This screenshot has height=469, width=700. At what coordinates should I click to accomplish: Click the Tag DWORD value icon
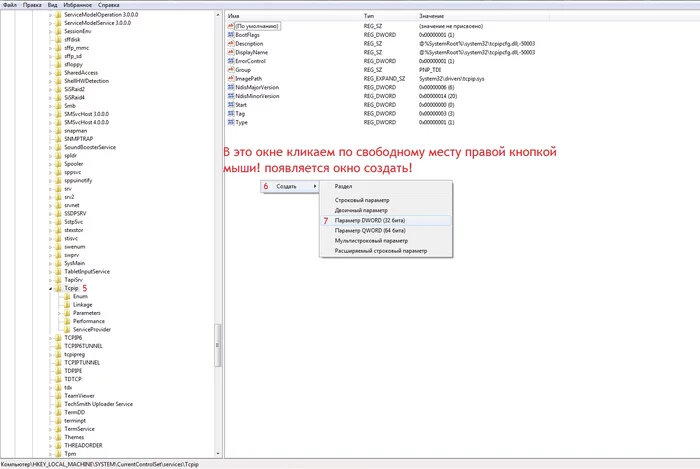click(x=231, y=113)
